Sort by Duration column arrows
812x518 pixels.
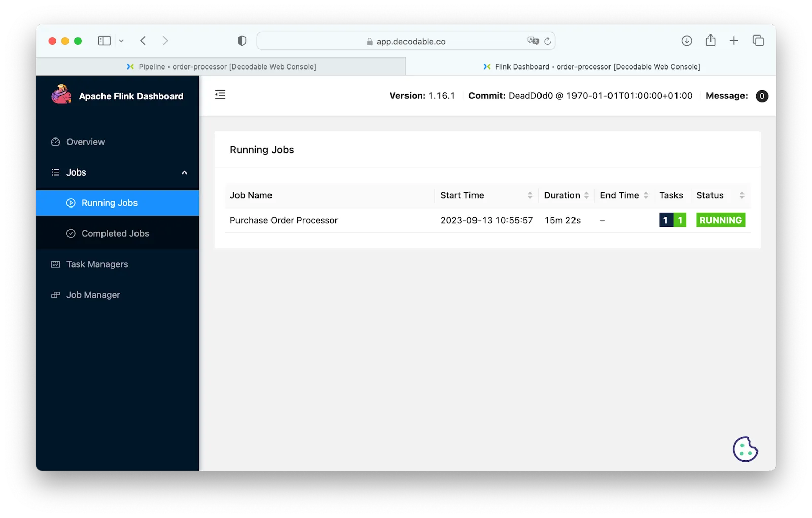point(586,195)
